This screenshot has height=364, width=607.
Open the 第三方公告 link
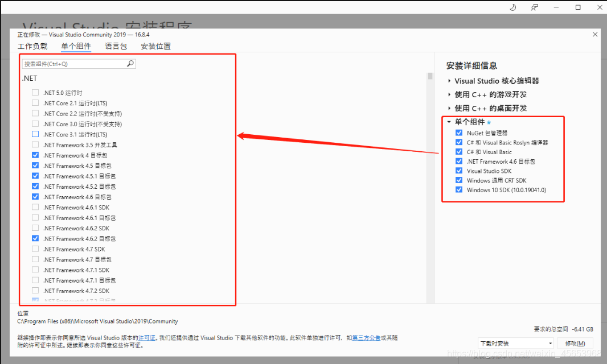point(366,338)
